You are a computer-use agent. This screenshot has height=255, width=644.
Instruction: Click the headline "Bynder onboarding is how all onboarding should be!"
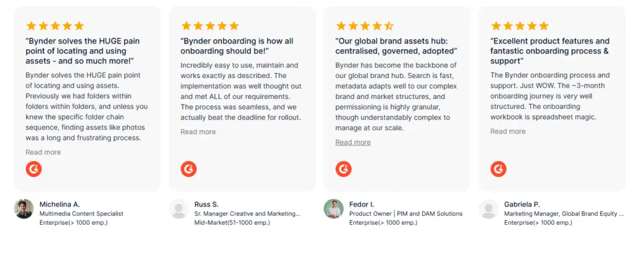point(238,45)
